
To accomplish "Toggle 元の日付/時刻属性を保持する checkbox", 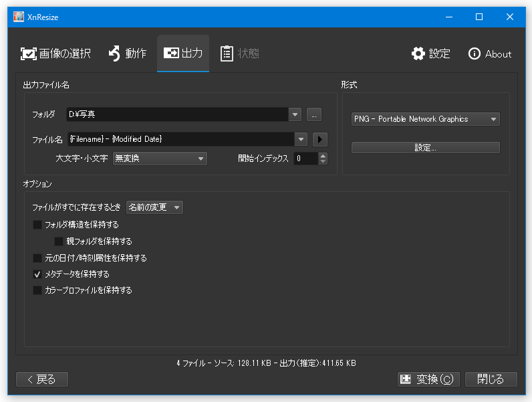I will point(37,258).
